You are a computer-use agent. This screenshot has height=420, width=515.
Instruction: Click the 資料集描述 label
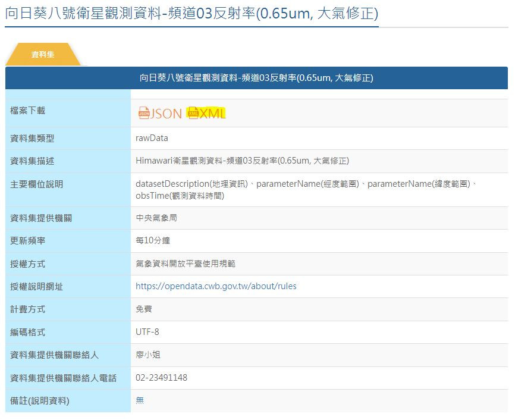(x=32, y=161)
